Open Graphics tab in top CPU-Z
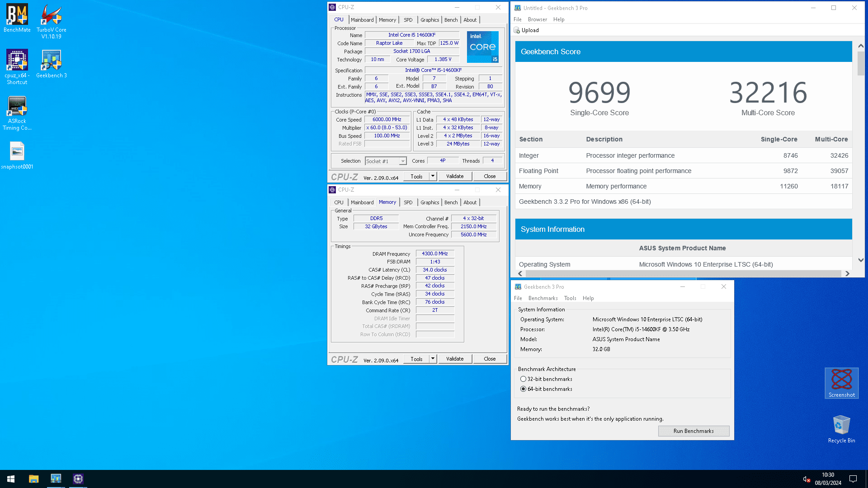Screen dimensions: 868x488 (429, 20)
